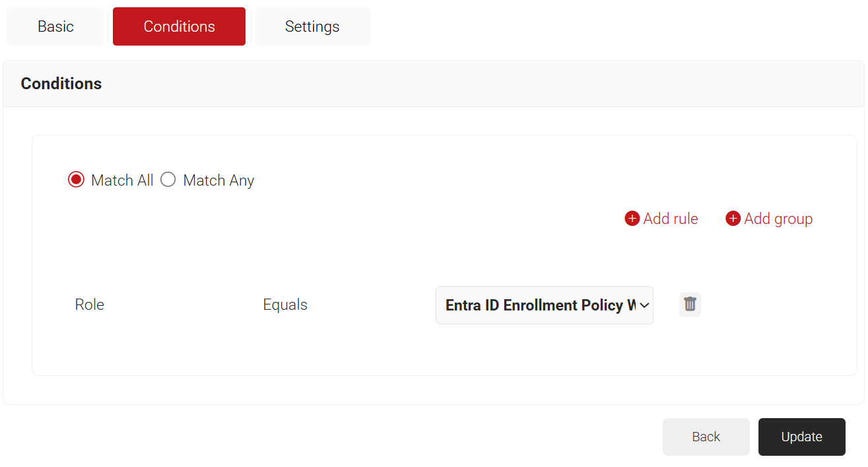Click the Match All label text
868x467 pixels.
122,180
